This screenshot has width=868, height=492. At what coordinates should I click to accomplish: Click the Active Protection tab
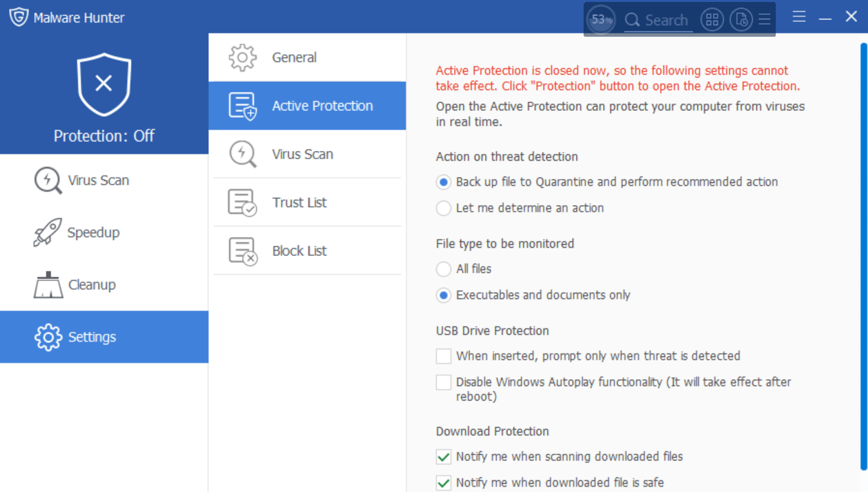point(322,105)
